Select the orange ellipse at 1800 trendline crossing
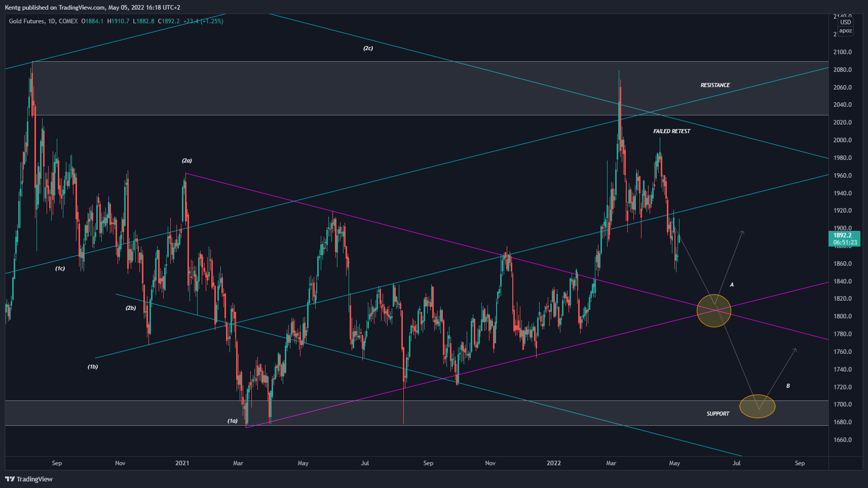868x488 pixels. pos(714,311)
